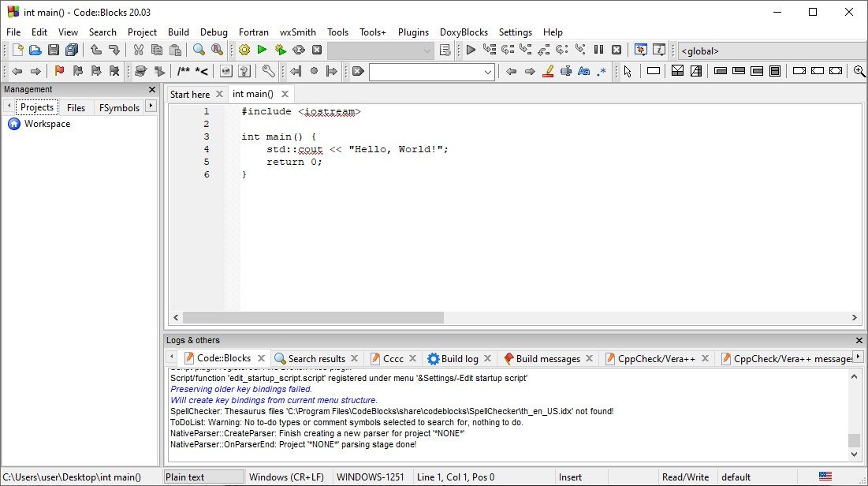Click the zoom magnifier at the toolbar end
The image size is (868, 486).
(x=859, y=71)
